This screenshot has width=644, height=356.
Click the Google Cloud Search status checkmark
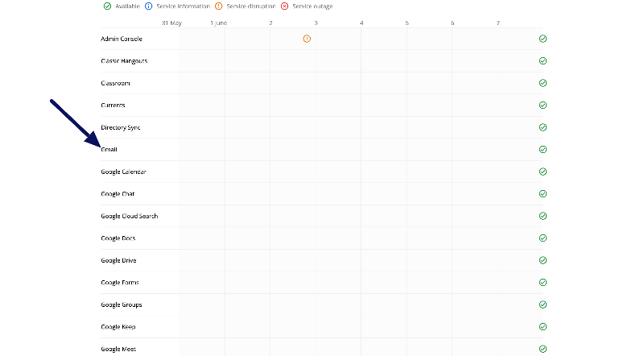[x=543, y=216]
